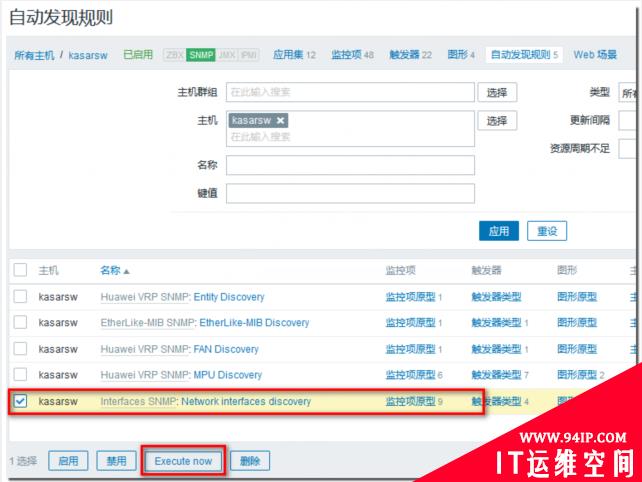Check the EtherLike-MIB Discovery row checkbox

coord(20,322)
